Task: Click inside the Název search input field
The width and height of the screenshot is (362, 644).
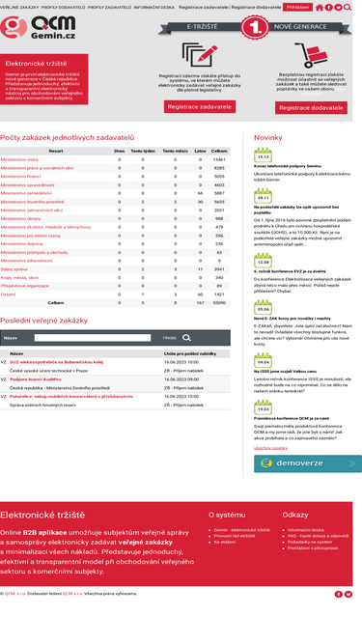Action: (x=93, y=338)
